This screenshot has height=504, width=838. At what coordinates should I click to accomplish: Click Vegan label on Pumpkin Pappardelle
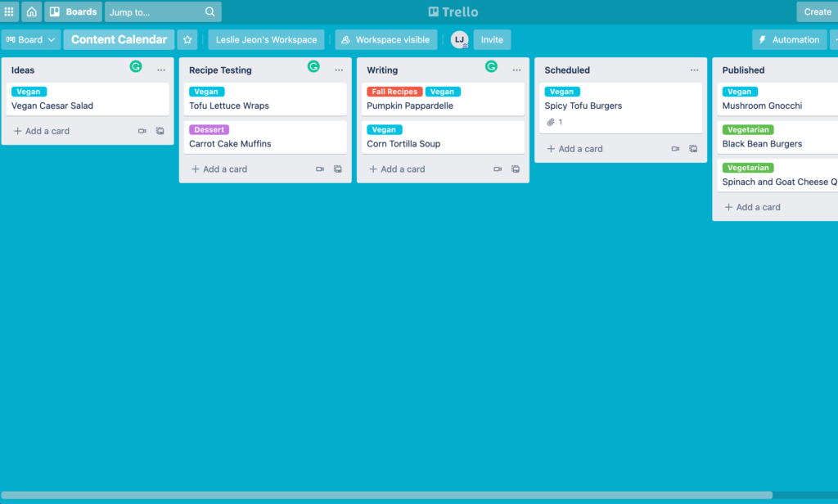coord(443,92)
